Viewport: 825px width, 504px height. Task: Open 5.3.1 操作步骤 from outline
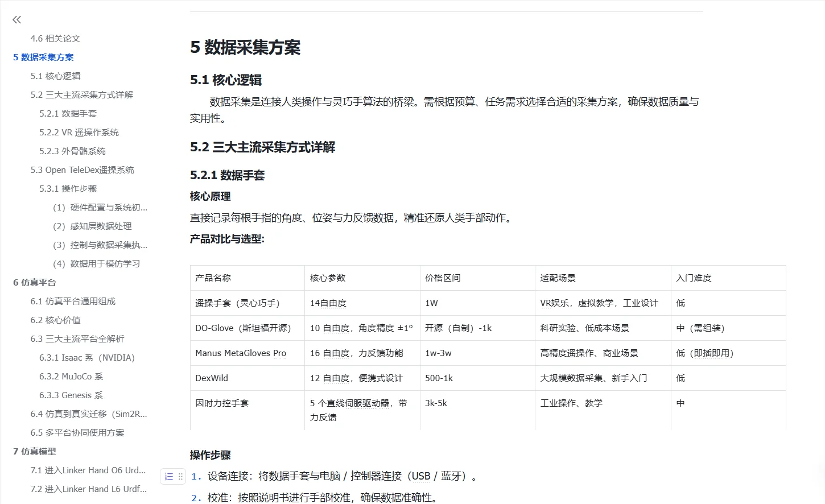tap(68, 188)
